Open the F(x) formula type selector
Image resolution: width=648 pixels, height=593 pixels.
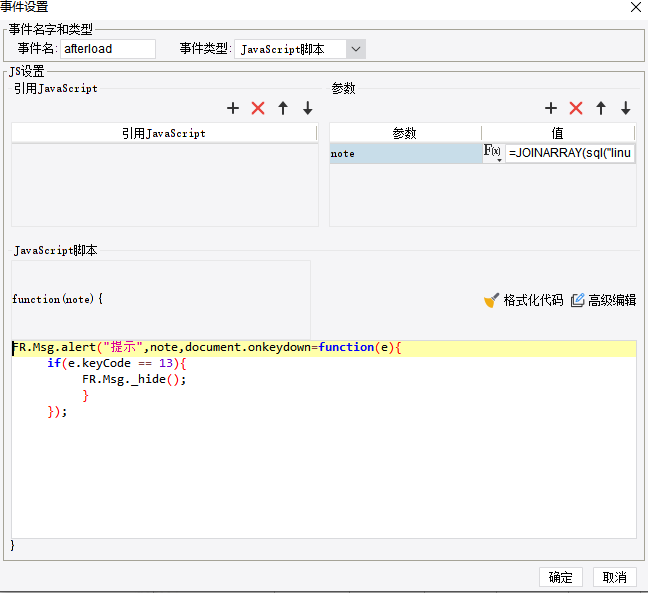pos(493,153)
